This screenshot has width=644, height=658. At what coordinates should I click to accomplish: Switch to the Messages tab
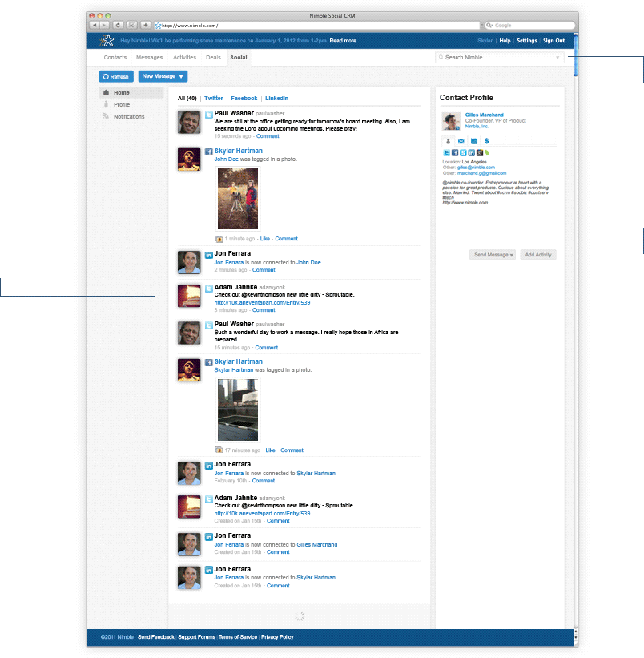click(x=149, y=58)
